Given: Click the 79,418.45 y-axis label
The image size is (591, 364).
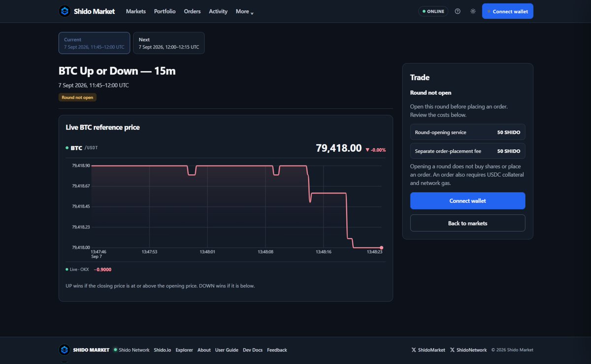Looking at the screenshot, I should tap(81, 206).
